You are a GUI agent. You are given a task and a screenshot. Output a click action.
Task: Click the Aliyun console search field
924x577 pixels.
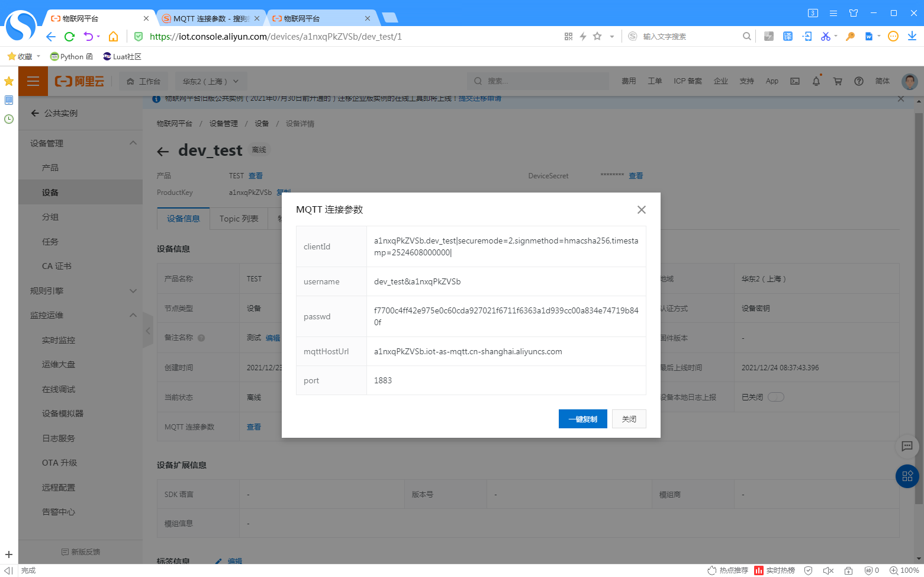(537, 81)
